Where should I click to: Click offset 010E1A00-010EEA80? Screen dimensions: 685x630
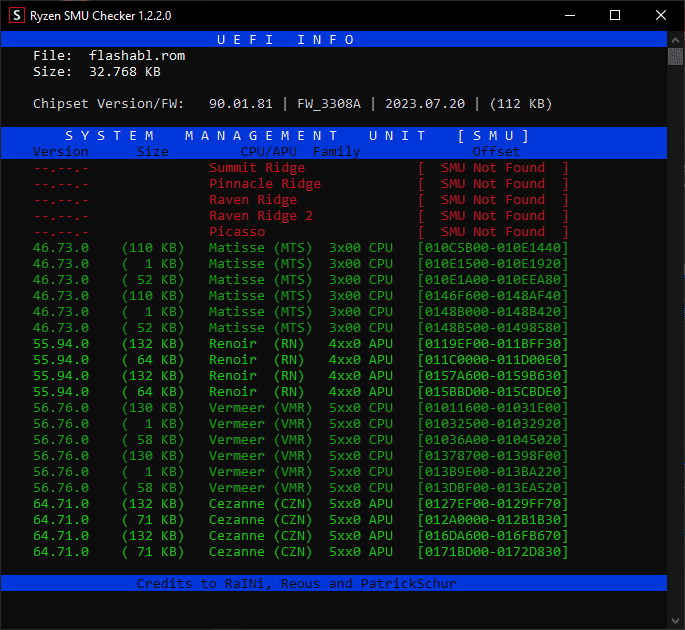493,280
